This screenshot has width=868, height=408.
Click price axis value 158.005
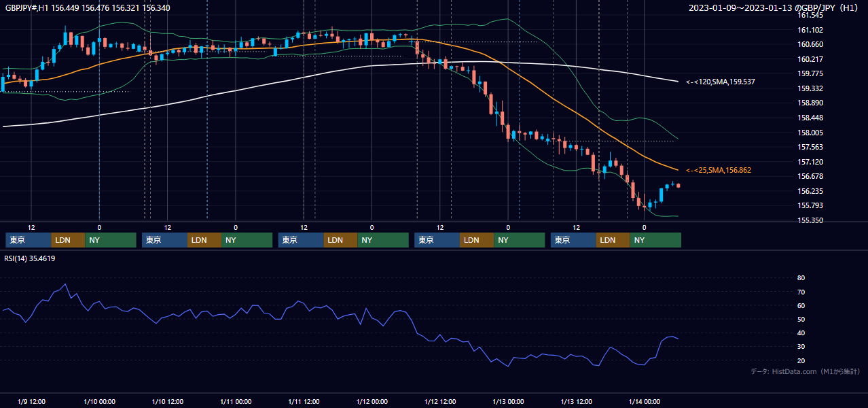pyautogui.click(x=810, y=133)
